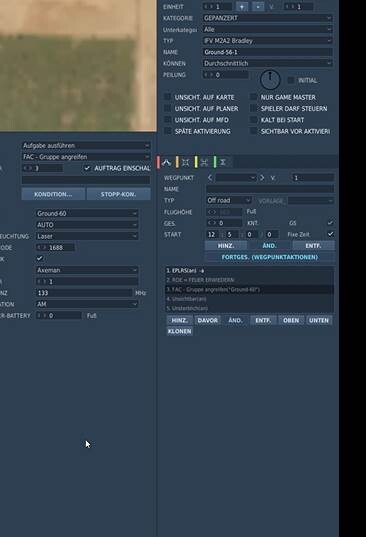Uncheck AUFTRAG EINSCHALTEN checkbox
Viewport: 366px width, 537px height.
pos(87,168)
